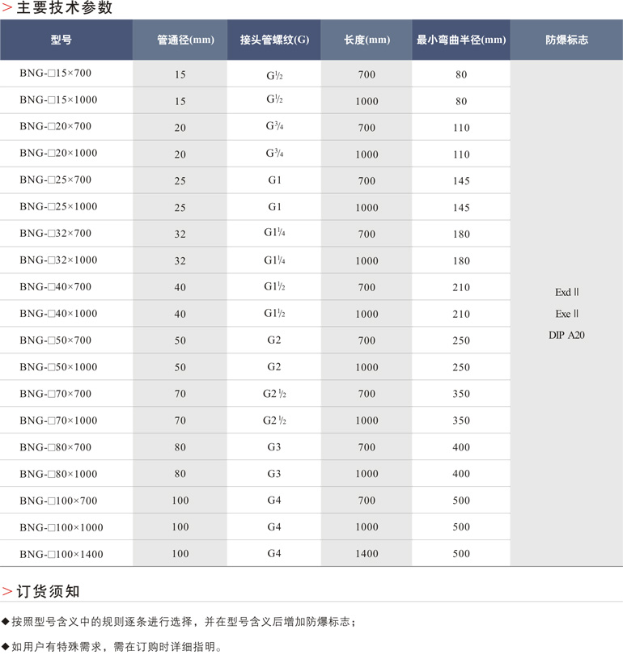Screen dimensions: 623x672
Task: Click the red arrow before 订货须知
Action: point(6,591)
